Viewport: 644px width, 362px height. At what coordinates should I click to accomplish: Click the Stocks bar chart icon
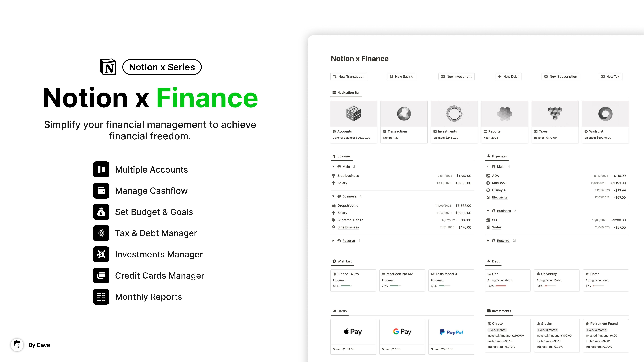[538, 324]
